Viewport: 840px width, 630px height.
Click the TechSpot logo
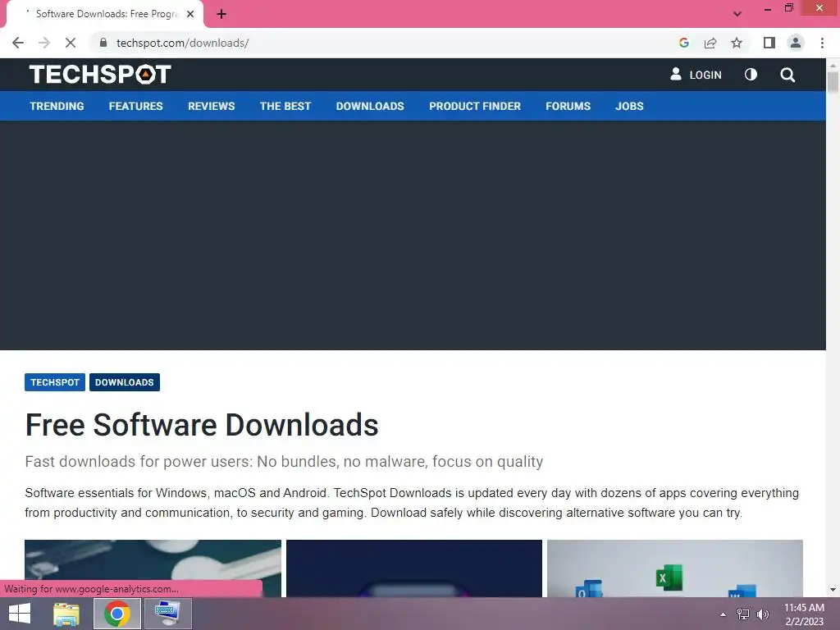pyautogui.click(x=100, y=75)
